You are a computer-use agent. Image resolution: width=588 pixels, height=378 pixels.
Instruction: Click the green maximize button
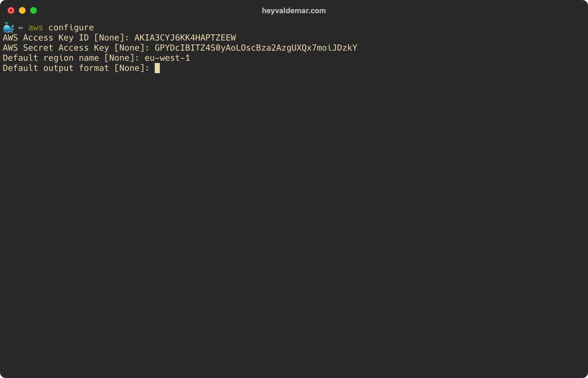[33, 11]
